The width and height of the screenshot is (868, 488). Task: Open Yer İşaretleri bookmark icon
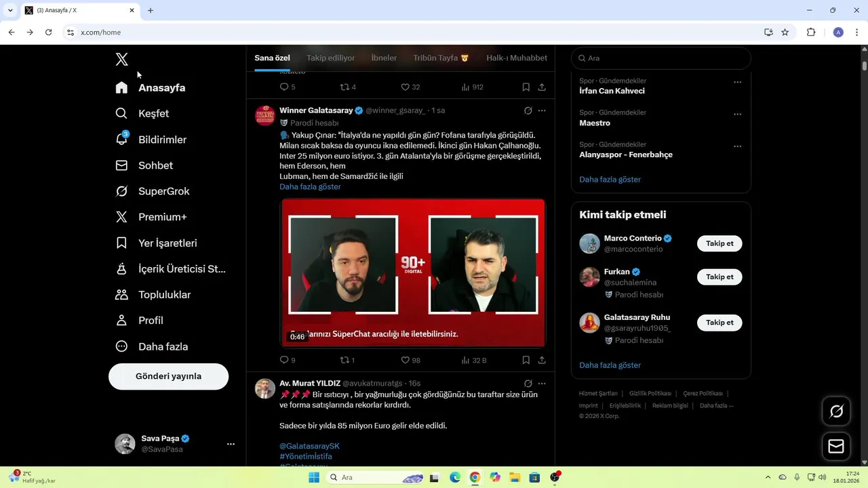pyautogui.click(x=121, y=243)
